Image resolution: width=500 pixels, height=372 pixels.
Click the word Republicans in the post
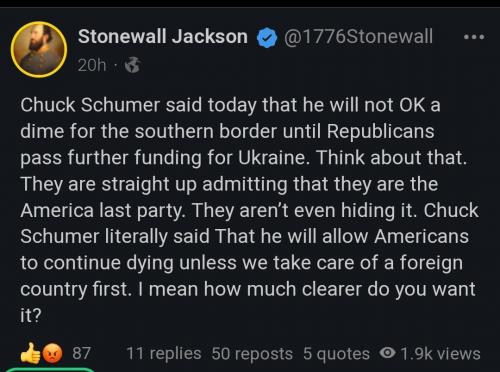380,131
